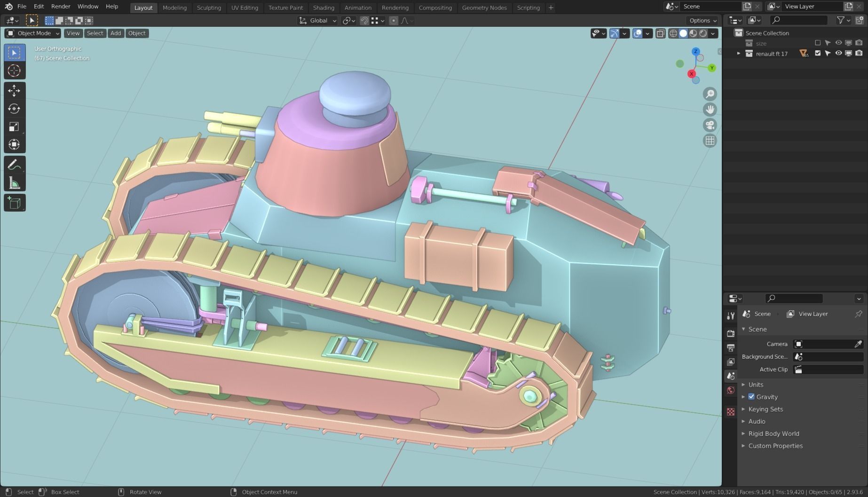Viewport: 868px width, 497px height.
Task: Open the Scene properties tab icon
Action: click(731, 376)
